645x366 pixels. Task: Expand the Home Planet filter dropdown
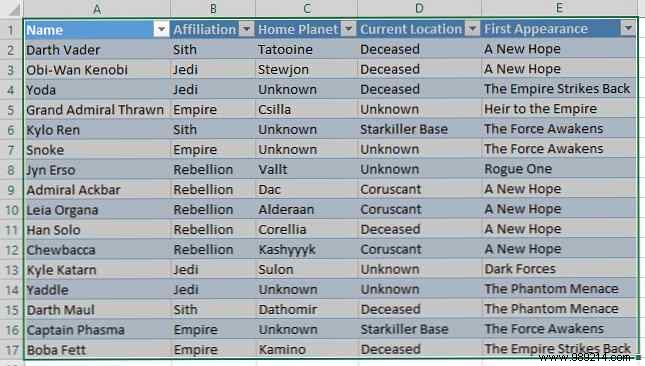pyautogui.click(x=348, y=29)
